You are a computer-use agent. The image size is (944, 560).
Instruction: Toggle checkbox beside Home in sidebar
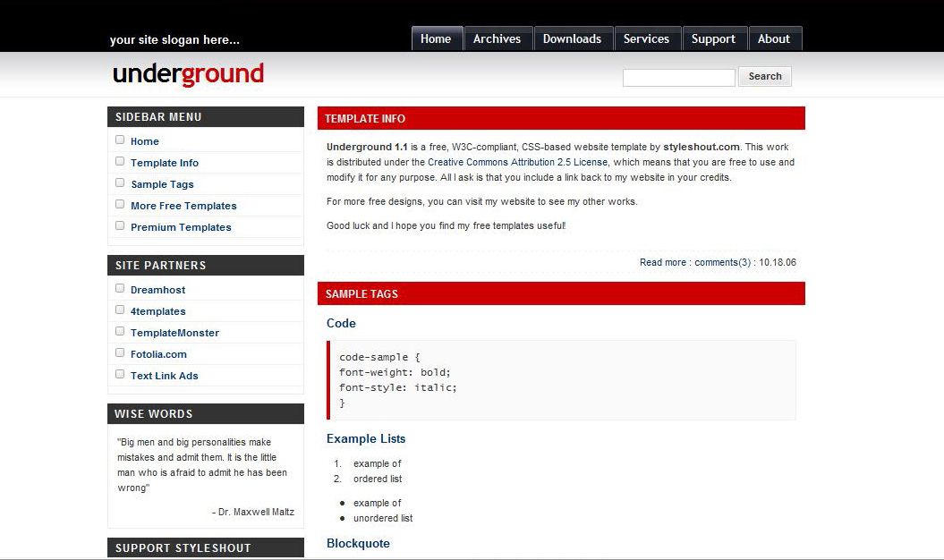point(120,140)
